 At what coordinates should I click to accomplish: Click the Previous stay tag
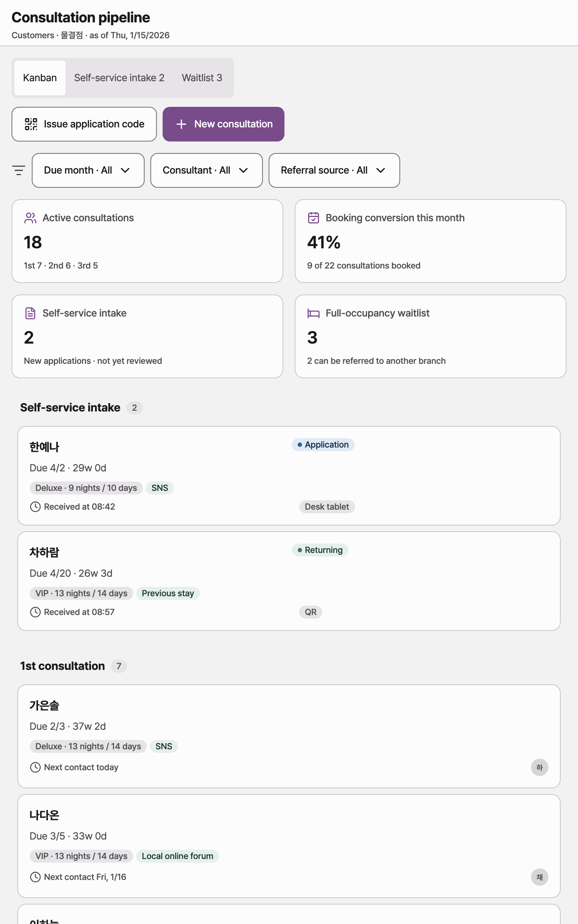coord(168,593)
